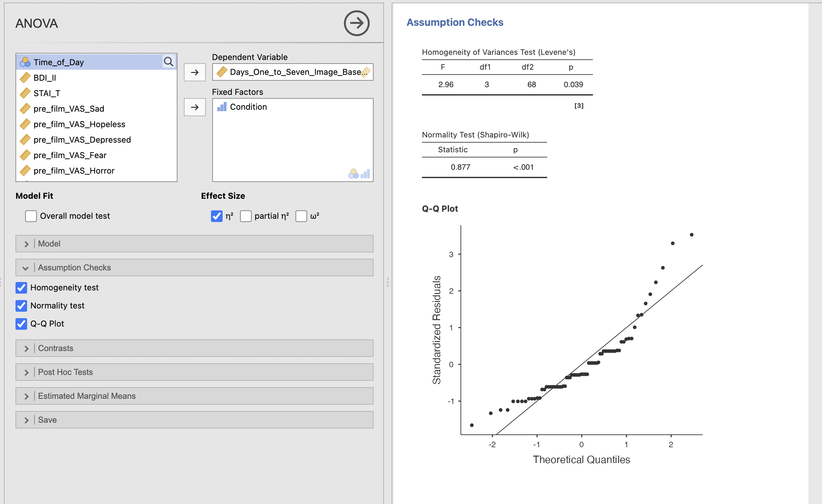Viewport: 822px width, 504px height.
Task: Click the ruler icon beside BDI_II
Action: point(25,78)
